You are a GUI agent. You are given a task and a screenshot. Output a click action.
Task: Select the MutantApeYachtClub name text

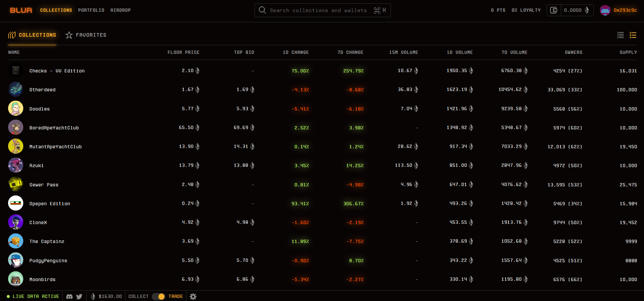pos(56,147)
